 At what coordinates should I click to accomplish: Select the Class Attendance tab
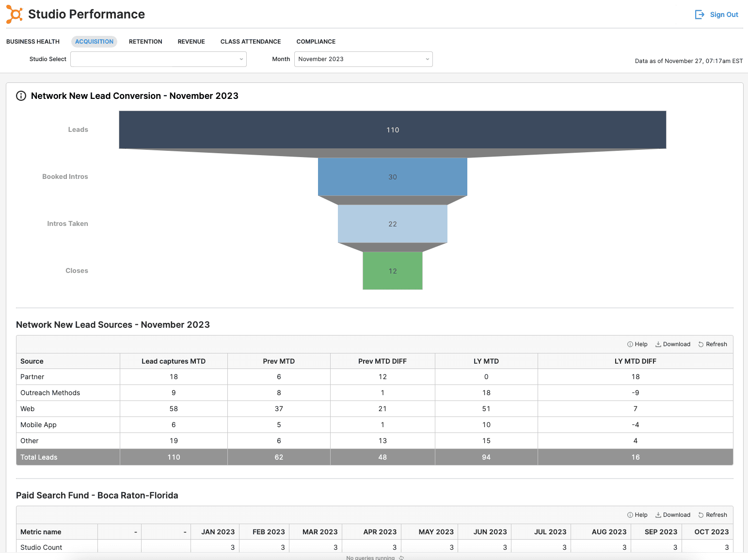point(251,42)
